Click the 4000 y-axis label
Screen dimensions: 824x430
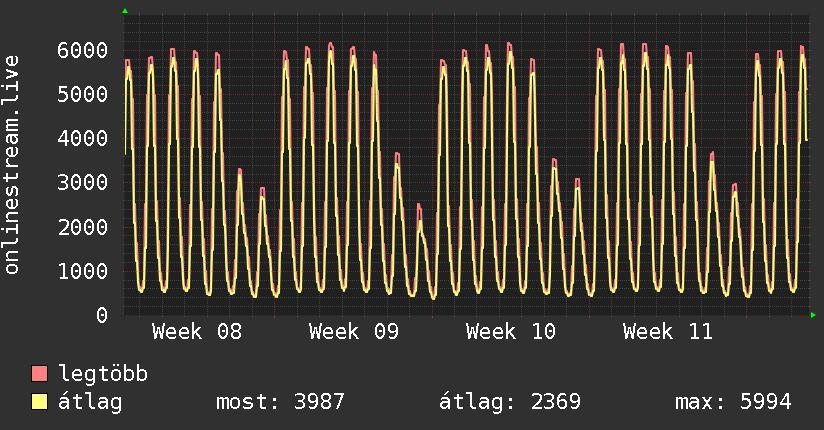(x=83, y=139)
